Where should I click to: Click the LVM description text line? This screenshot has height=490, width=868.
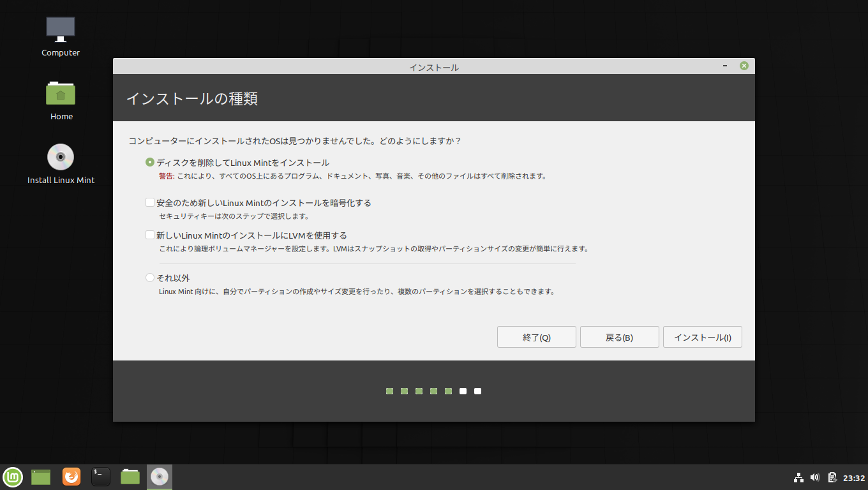pyautogui.click(x=373, y=249)
